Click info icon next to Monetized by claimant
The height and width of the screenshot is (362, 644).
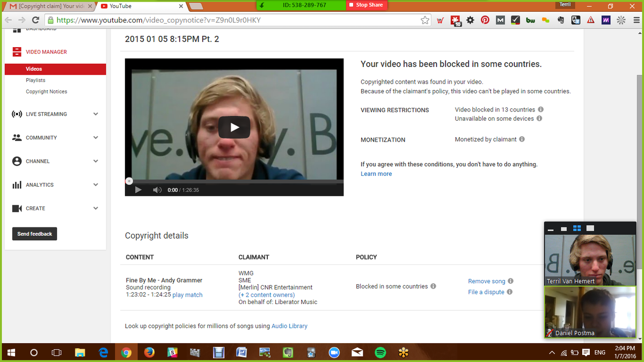tap(522, 139)
